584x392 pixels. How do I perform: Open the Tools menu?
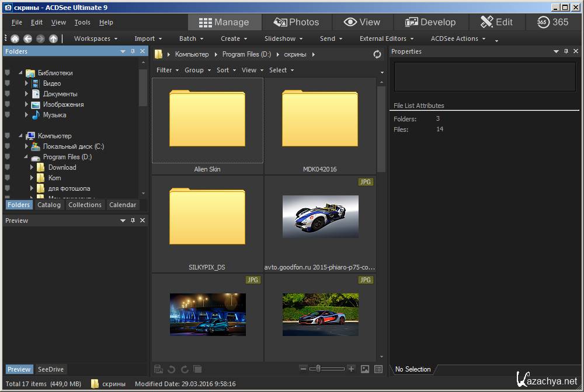[82, 22]
